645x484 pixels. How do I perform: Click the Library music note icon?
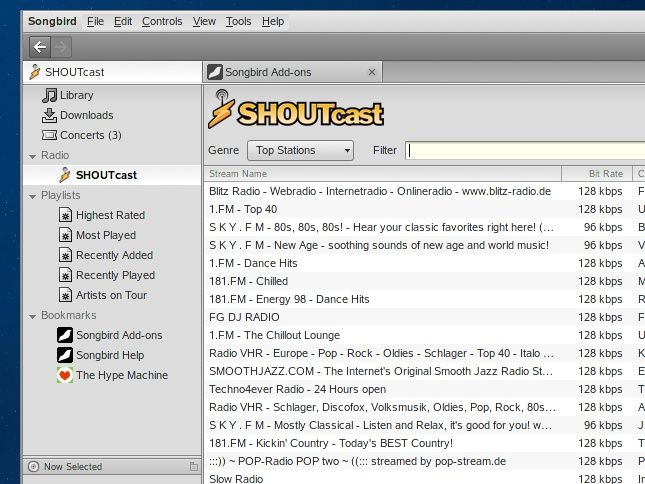[x=49, y=95]
